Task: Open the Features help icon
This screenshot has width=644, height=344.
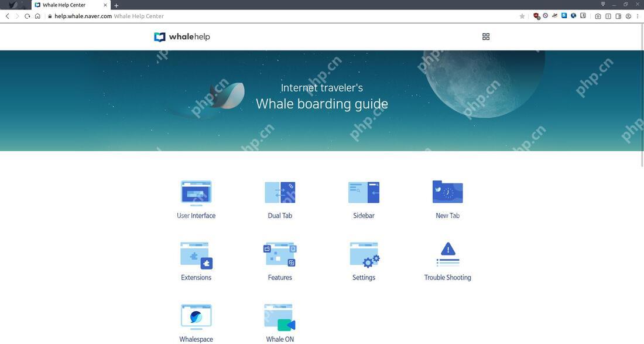Action: click(280, 254)
